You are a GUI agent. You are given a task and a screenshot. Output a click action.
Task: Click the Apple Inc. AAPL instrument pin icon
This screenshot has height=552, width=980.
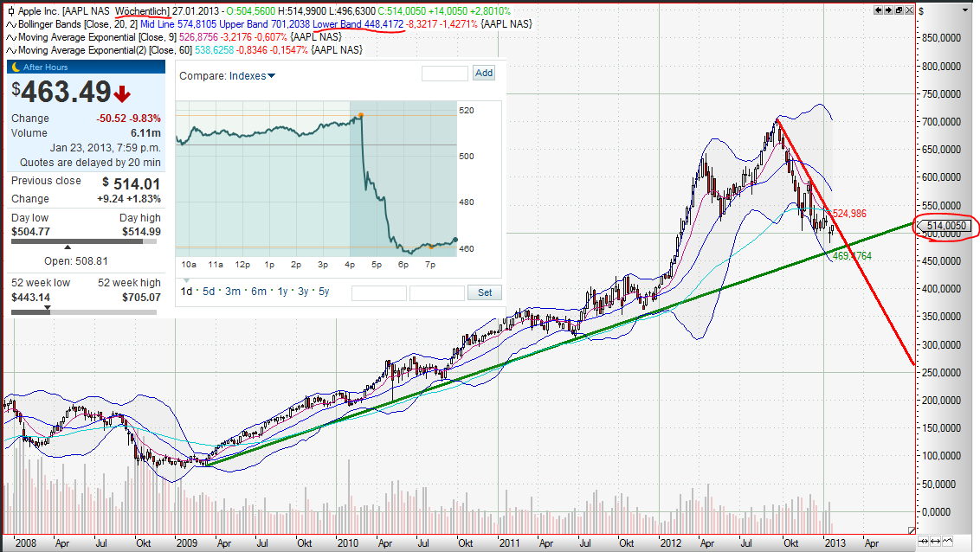click(10, 10)
